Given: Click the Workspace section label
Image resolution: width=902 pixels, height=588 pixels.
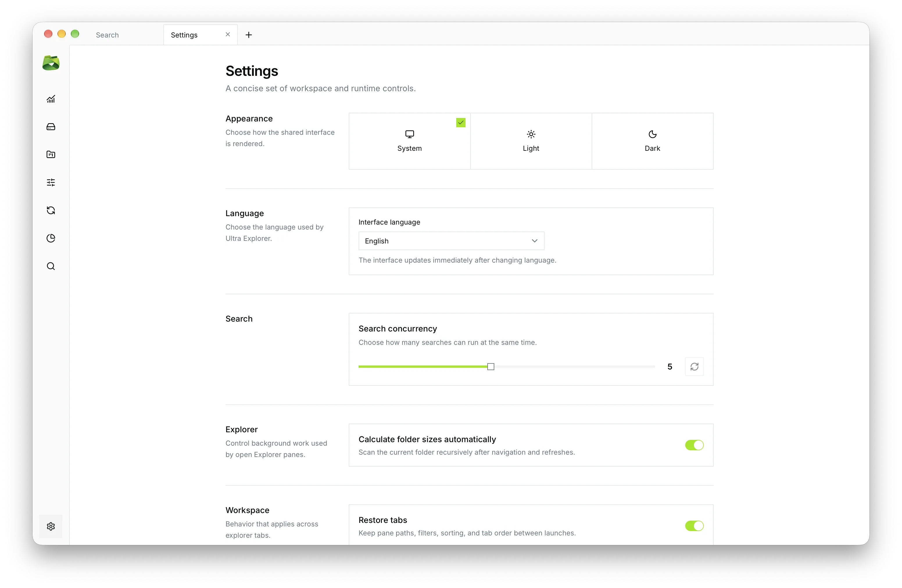Looking at the screenshot, I should coord(248,510).
